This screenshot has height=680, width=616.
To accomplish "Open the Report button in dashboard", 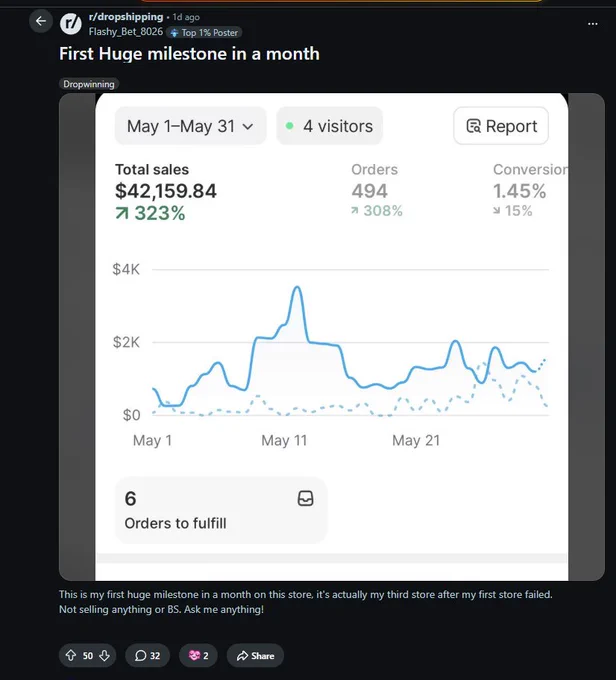I will (501, 126).
